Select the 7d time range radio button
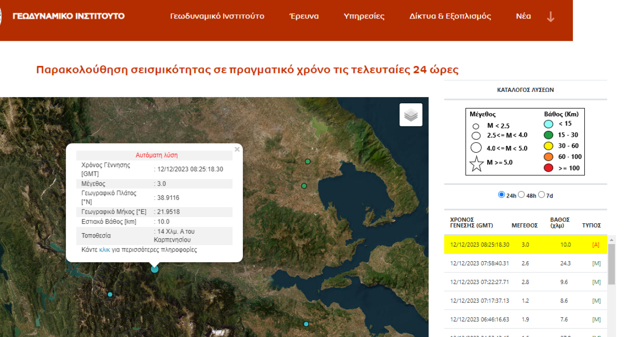Viewport: 644px width, 337px height. [542, 194]
